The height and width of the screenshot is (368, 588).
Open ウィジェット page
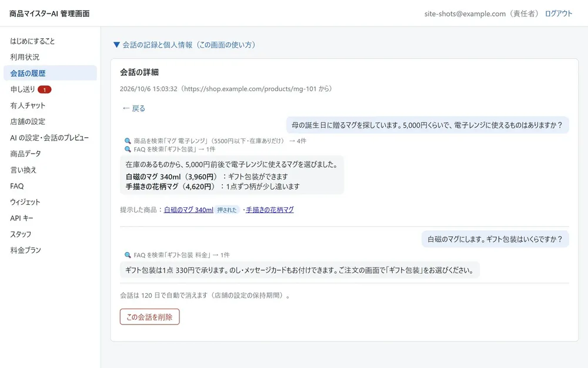tap(50, 202)
